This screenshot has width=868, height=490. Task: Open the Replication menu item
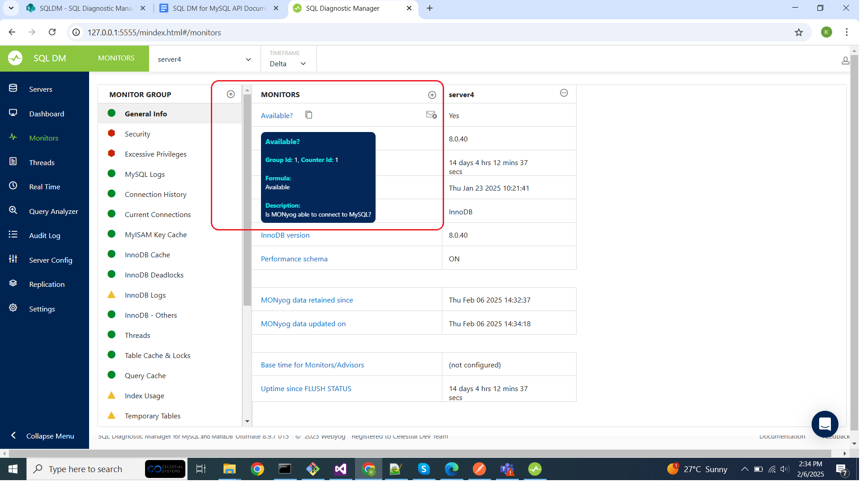(x=47, y=284)
